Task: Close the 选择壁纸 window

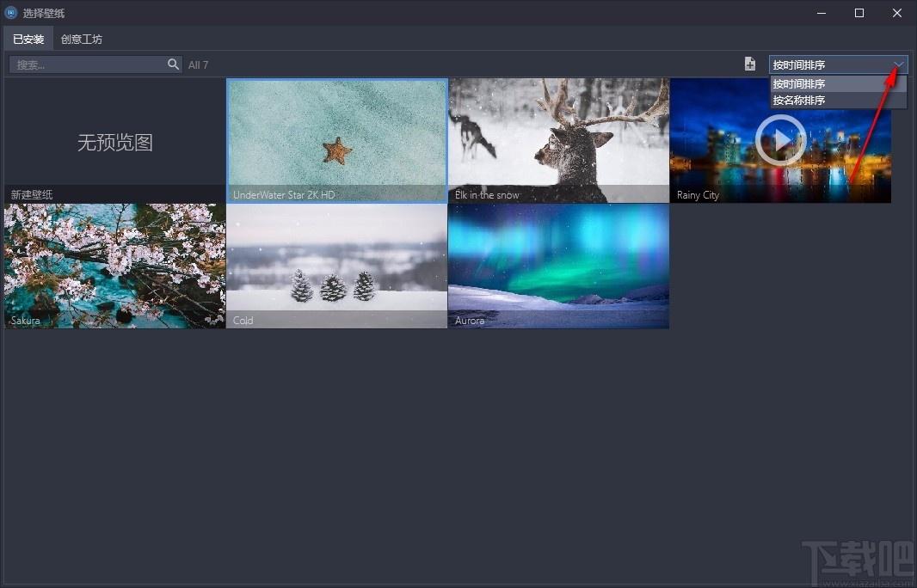Action: click(897, 13)
